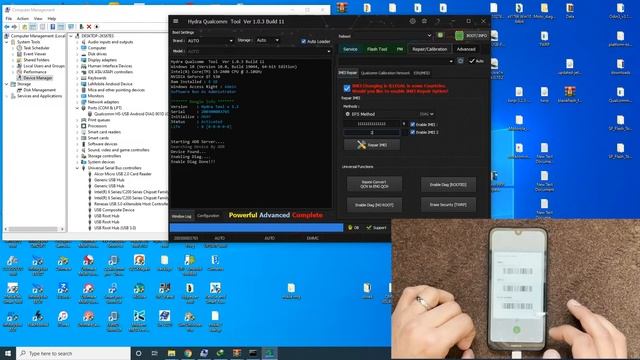Toggle the Auto Loader checkbox

tap(303, 41)
